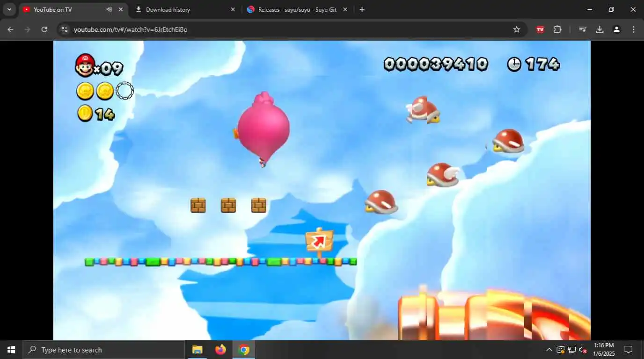Switch to Releases - suyu/suyu tab
The height and width of the screenshot is (359, 644).
pos(298,9)
